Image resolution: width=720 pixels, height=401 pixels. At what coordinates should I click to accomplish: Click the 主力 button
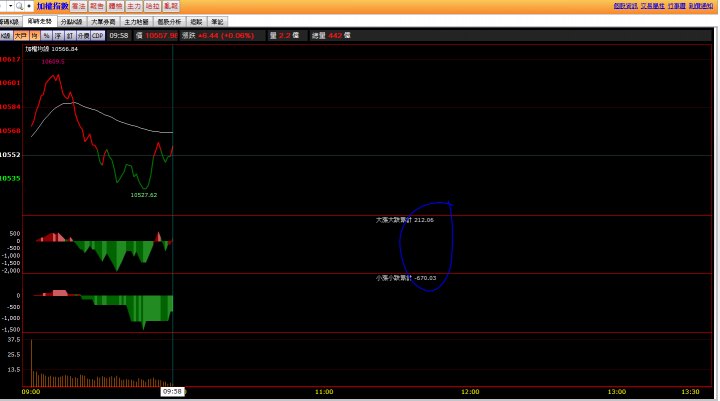coord(134,6)
